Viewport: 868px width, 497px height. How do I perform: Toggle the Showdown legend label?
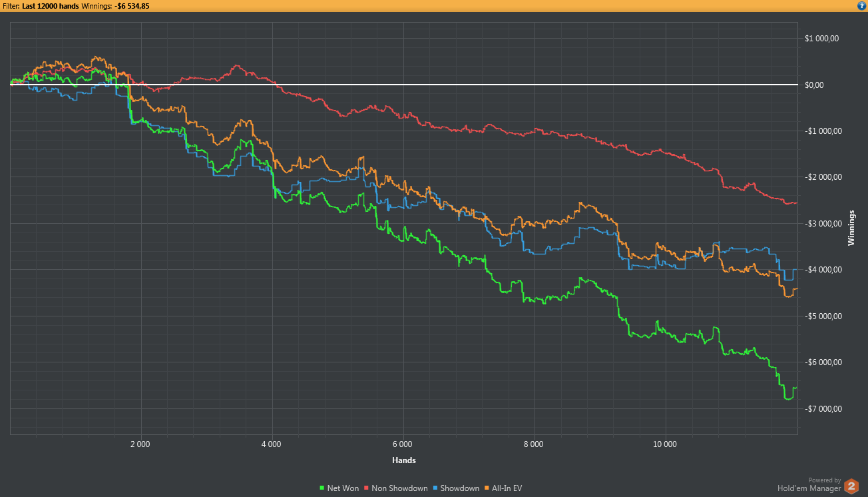459,488
